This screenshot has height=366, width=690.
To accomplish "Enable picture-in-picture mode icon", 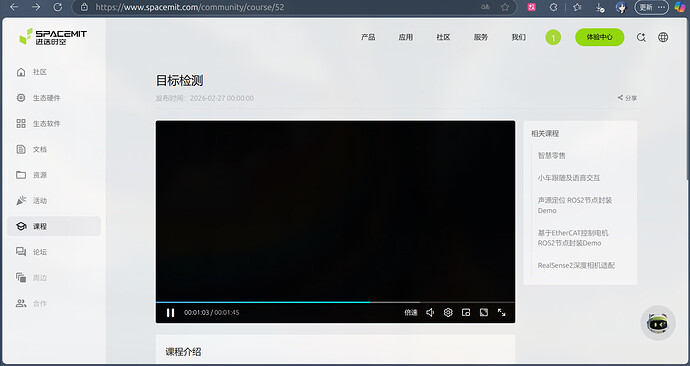I will pos(466,312).
